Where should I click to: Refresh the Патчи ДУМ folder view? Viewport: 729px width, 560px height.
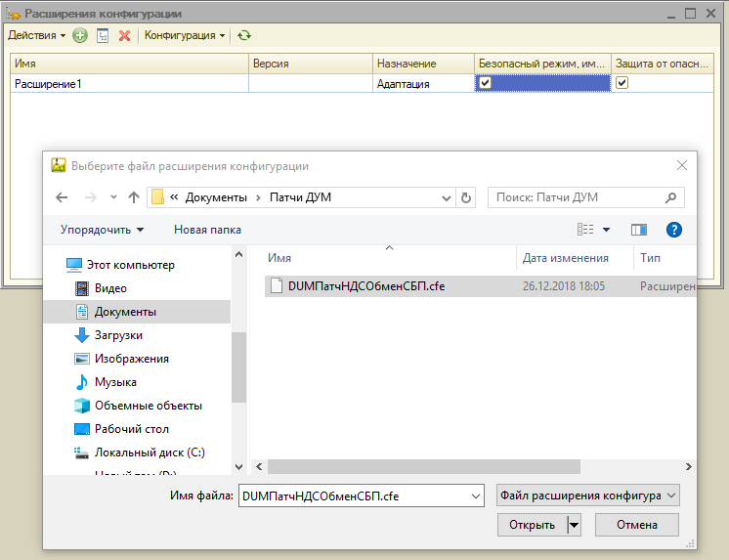tap(466, 198)
